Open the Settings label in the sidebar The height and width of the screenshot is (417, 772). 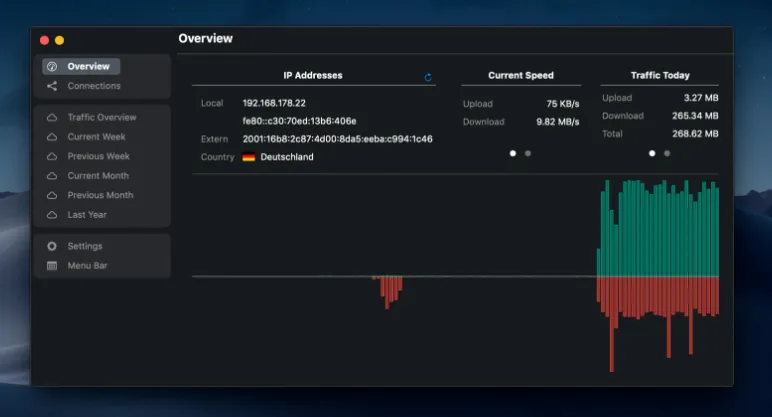click(85, 246)
